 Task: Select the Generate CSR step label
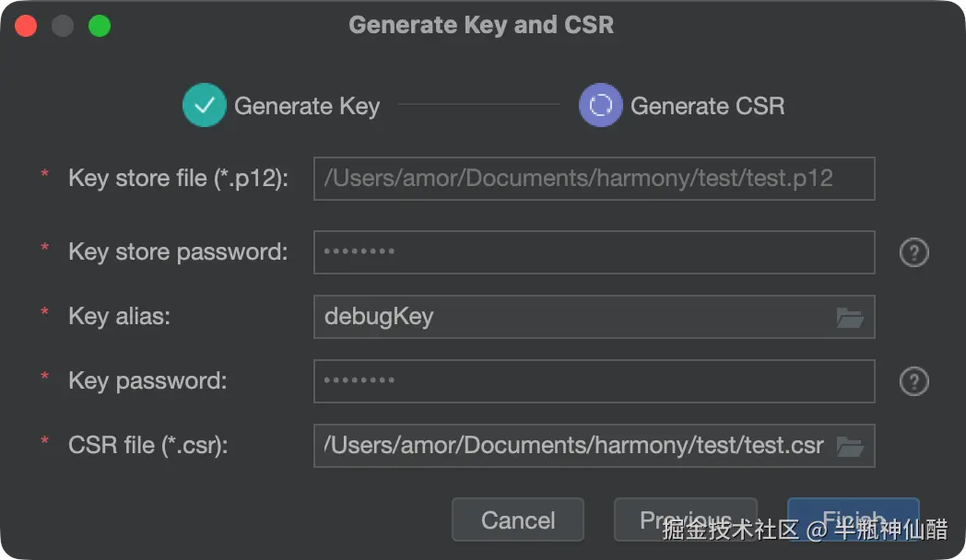pos(707,106)
